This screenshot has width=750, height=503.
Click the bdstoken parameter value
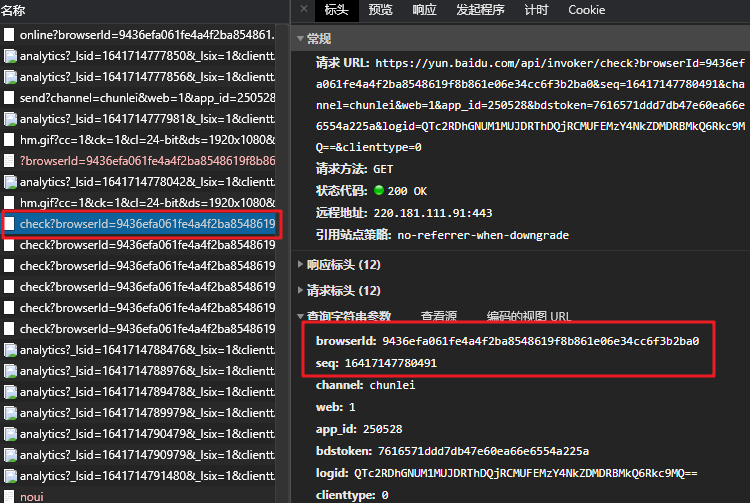pyautogui.click(x=483, y=451)
